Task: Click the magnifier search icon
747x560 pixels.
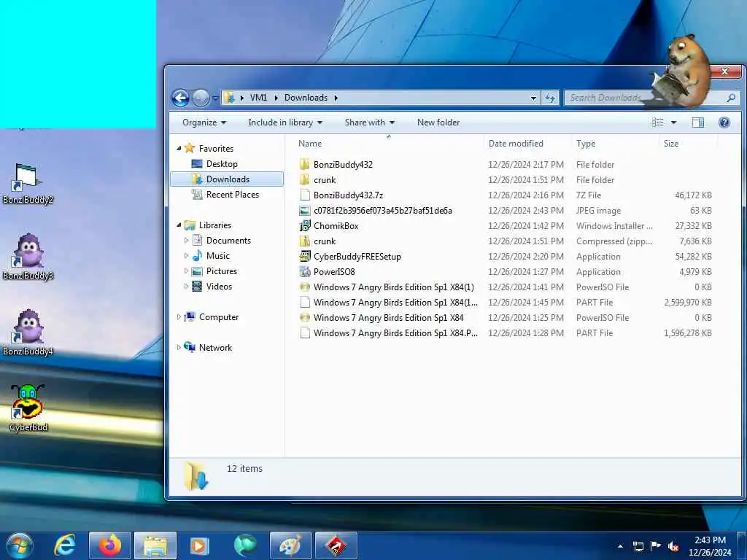Action: [731, 98]
